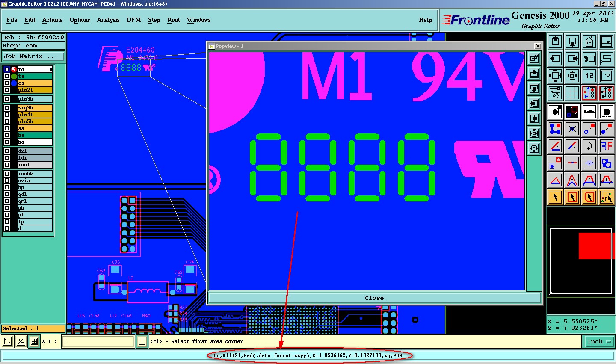Toggle the 'to' layer checkbox
Viewport: 616px width, 364px height.
tap(7, 69)
